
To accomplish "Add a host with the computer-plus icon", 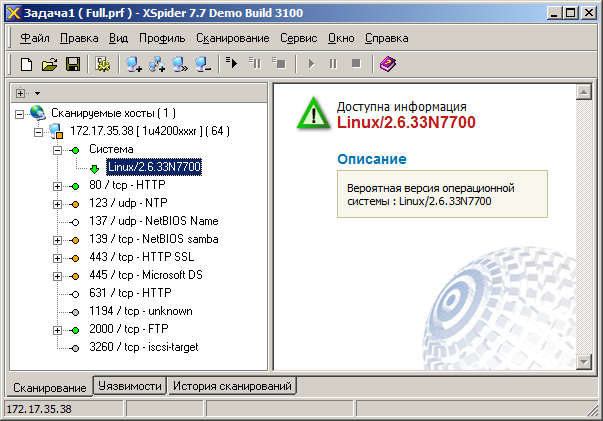I will click(134, 64).
